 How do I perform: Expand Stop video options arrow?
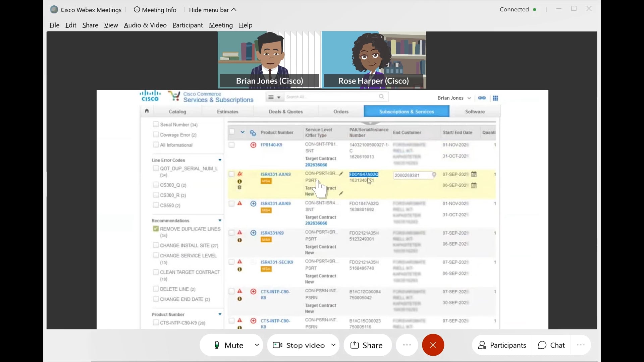click(x=333, y=345)
